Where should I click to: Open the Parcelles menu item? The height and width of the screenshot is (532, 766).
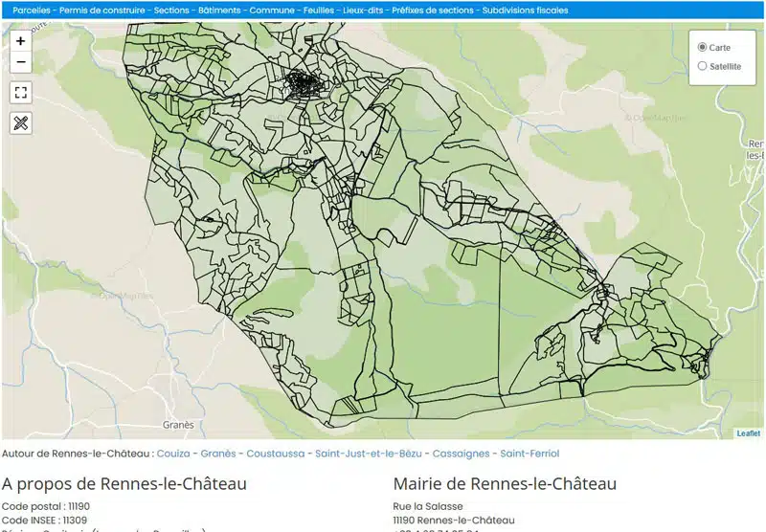pyautogui.click(x=32, y=11)
